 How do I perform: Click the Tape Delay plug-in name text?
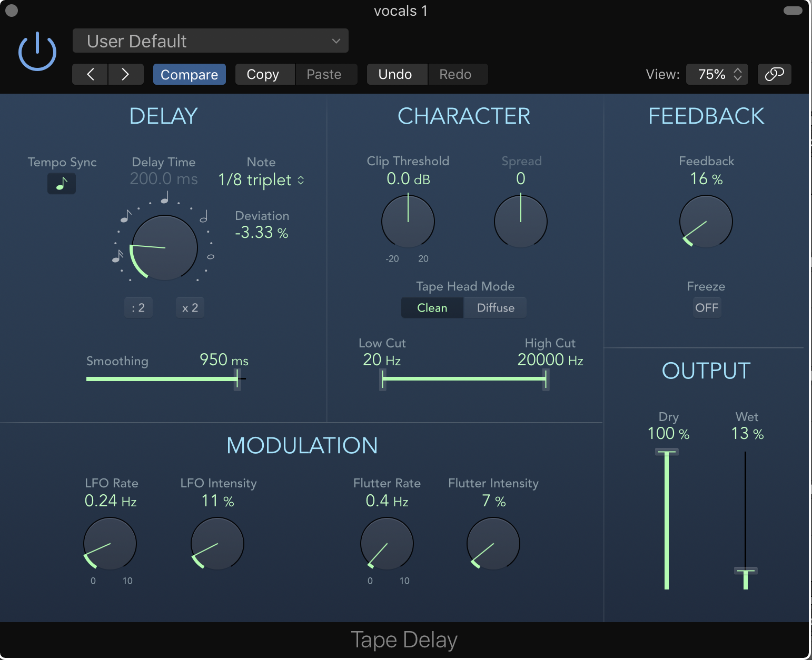[x=404, y=640]
